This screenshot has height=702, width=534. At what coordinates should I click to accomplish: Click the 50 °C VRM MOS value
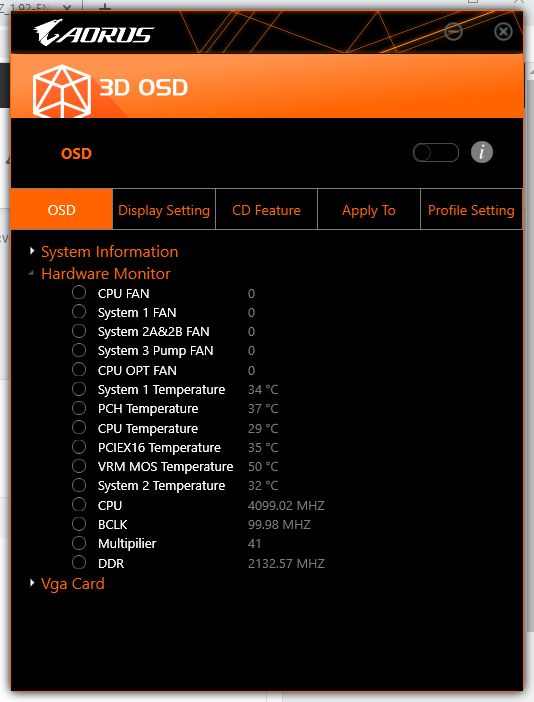[263, 467]
